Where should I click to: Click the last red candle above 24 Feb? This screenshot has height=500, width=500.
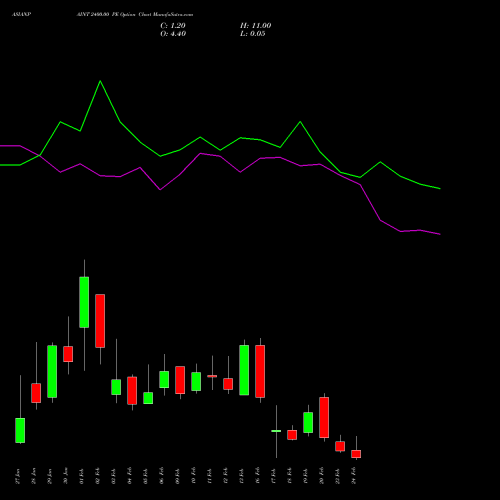tap(356, 454)
